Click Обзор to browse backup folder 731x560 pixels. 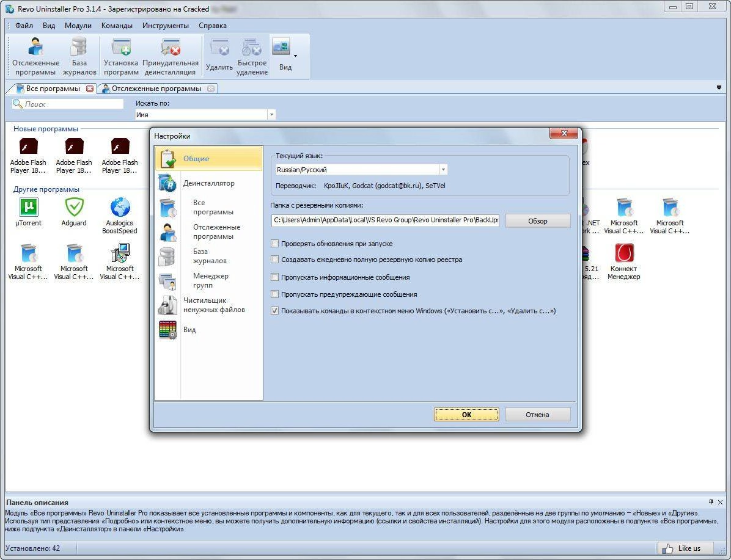[537, 221]
